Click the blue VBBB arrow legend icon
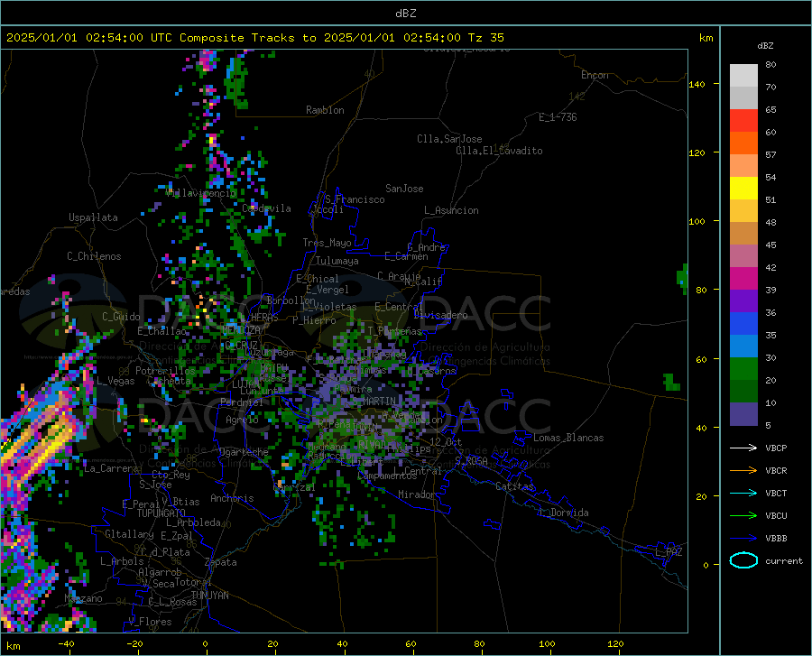Screen dimensions: 812x656 click(x=743, y=539)
